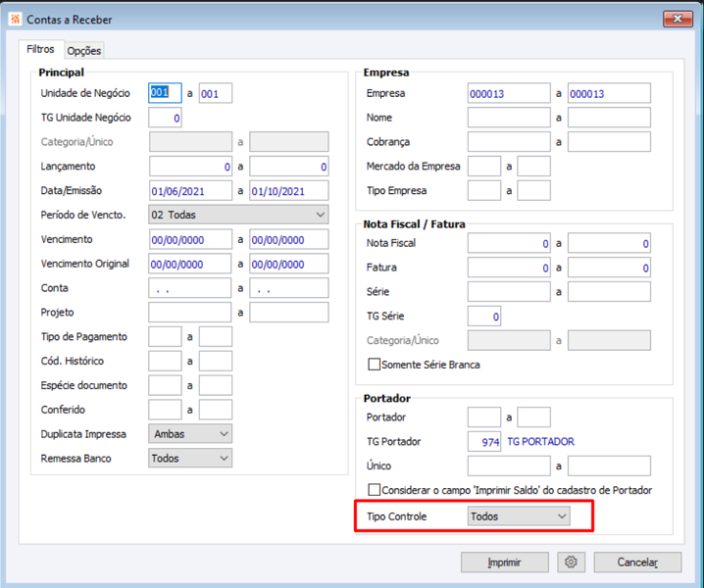The height and width of the screenshot is (588, 704).
Task: Click the Contas a Receber app icon
Action: [x=16, y=20]
